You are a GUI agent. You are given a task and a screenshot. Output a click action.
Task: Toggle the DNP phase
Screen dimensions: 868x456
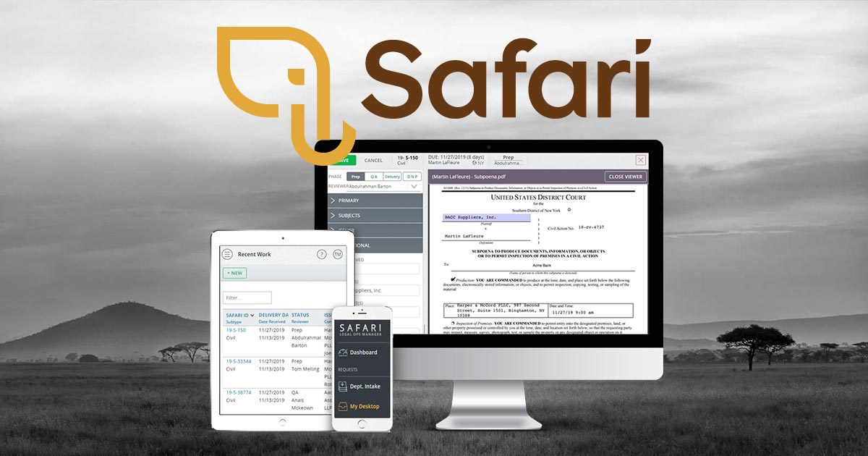pyautogui.click(x=412, y=177)
